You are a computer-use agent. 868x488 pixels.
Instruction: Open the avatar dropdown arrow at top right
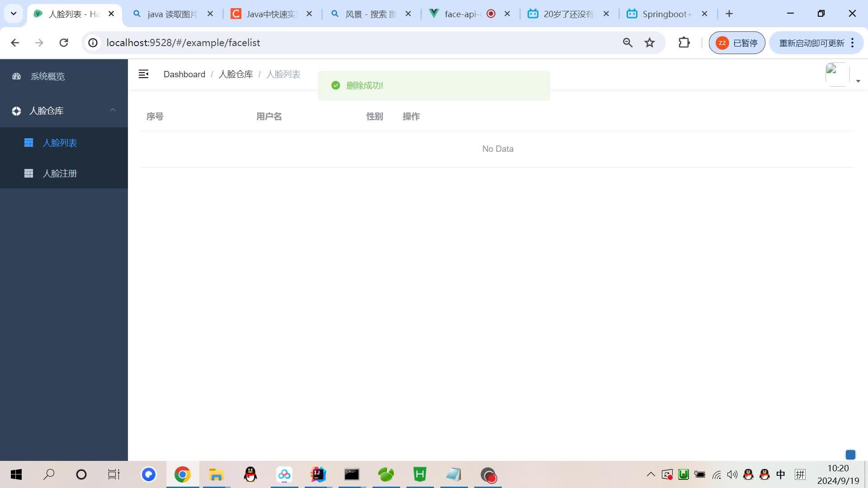(859, 80)
